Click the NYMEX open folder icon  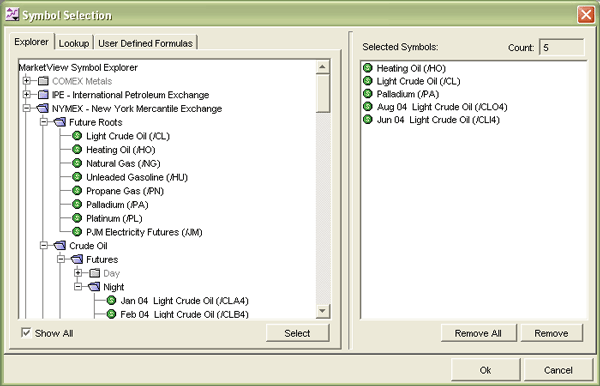[42, 108]
